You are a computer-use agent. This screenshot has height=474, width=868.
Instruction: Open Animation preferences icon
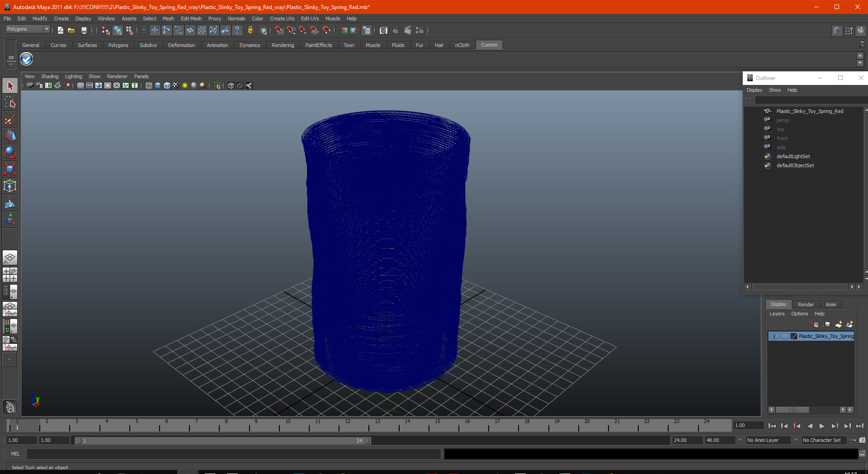(x=862, y=440)
